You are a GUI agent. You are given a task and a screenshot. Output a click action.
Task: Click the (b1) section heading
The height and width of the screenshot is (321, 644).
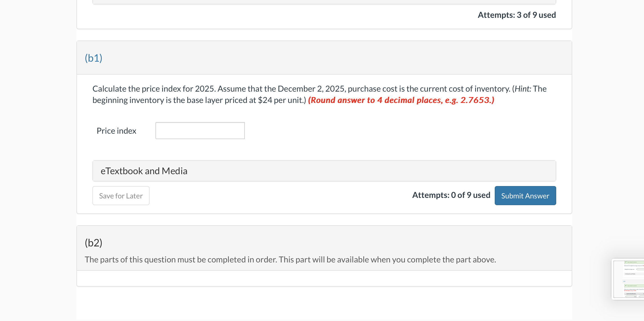93,58
